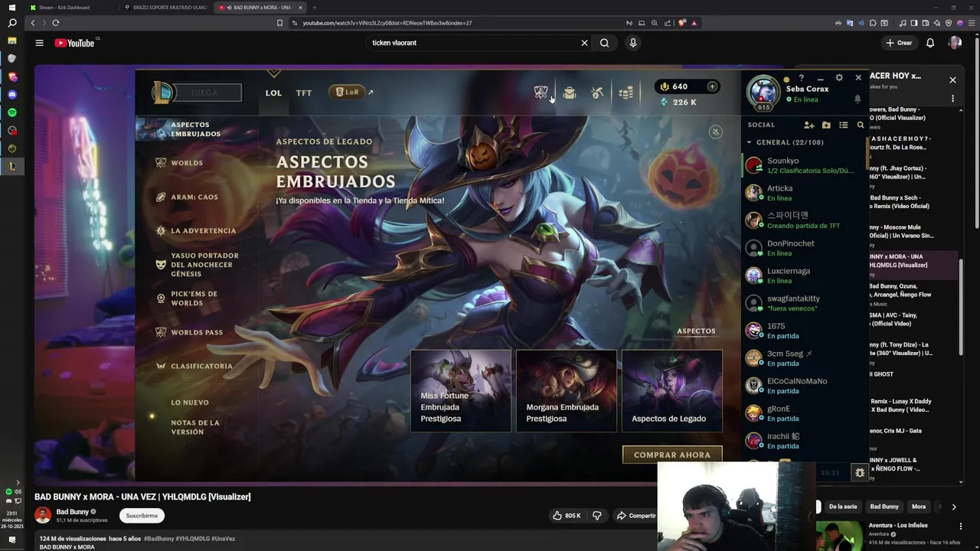Select friend Luxciernaga in list
The width and height of the screenshot is (980, 551).
point(804,275)
